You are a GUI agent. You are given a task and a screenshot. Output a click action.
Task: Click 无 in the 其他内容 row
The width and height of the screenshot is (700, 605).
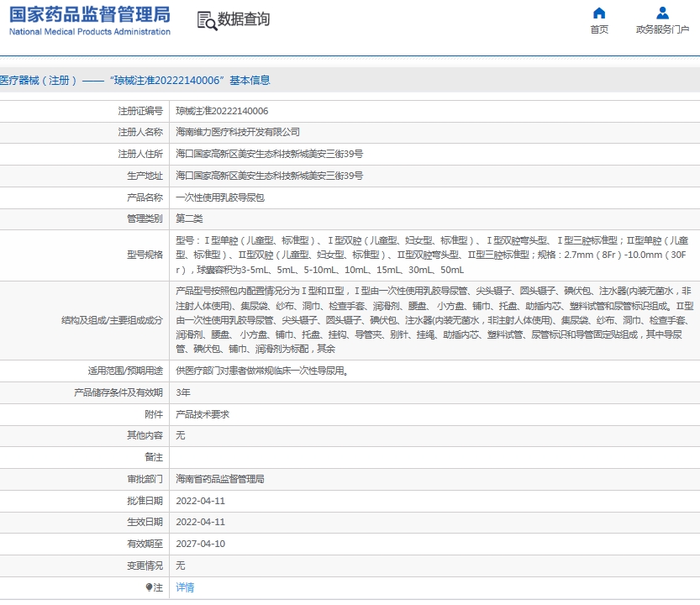[180, 435]
